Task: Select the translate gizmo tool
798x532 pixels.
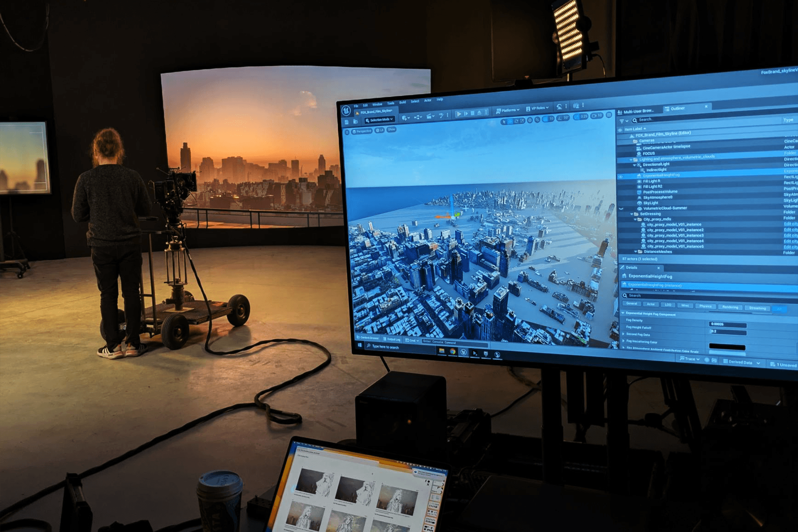Action: pyautogui.click(x=510, y=121)
